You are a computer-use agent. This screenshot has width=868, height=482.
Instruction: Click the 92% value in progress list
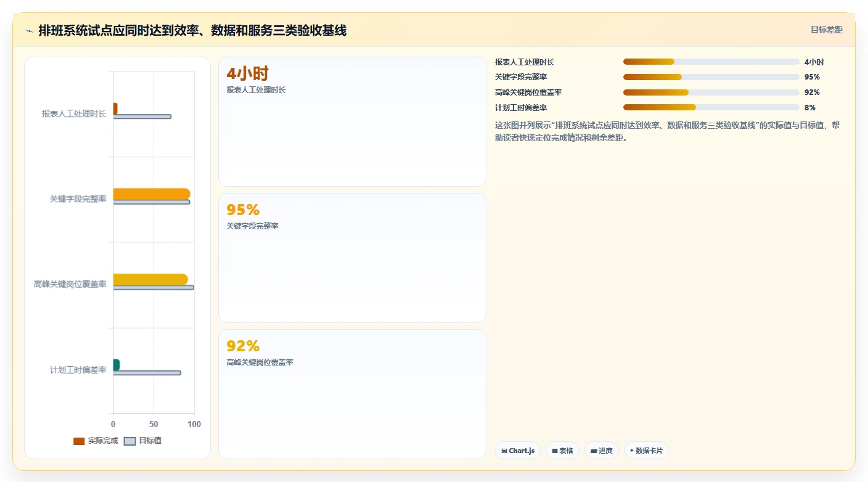[813, 92]
